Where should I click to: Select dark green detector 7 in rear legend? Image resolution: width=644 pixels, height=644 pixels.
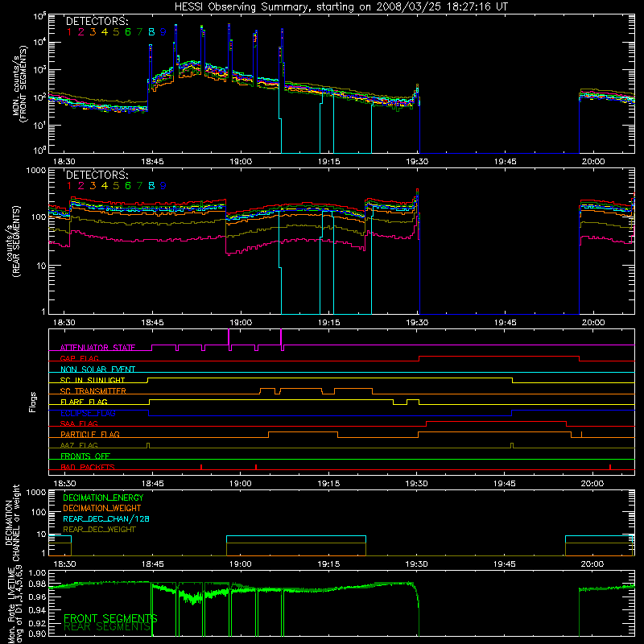(x=139, y=186)
